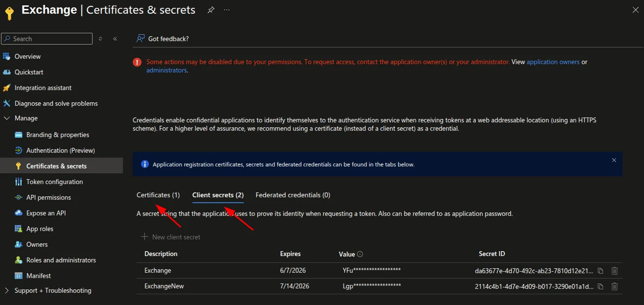Click inside the sidebar Search box
644x305 pixels.
tap(47, 39)
